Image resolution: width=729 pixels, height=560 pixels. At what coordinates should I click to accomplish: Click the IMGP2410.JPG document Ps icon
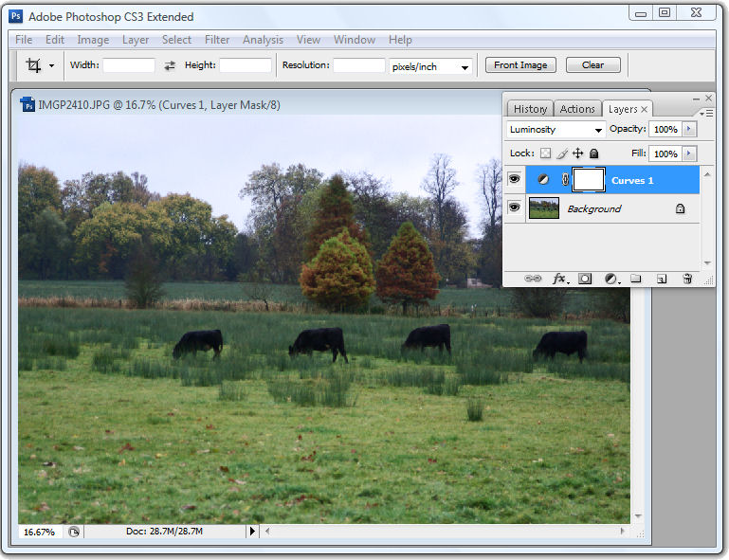click(27, 104)
